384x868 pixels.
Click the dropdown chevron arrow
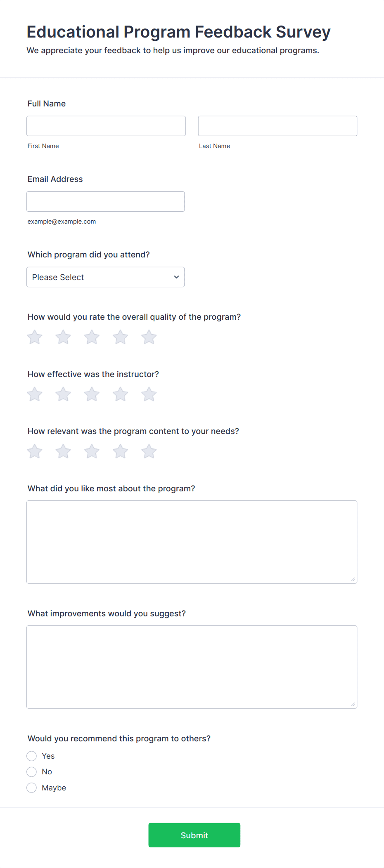177,277
